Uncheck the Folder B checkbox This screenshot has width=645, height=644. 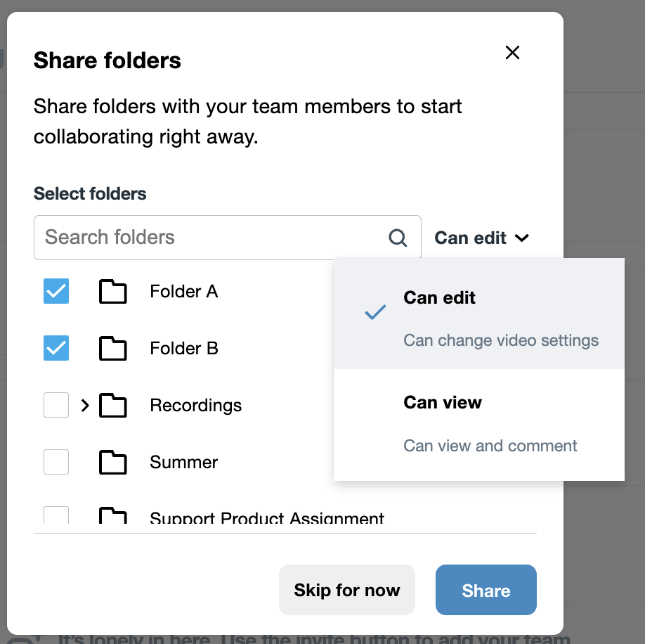pyautogui.click(x=56, y=348)
